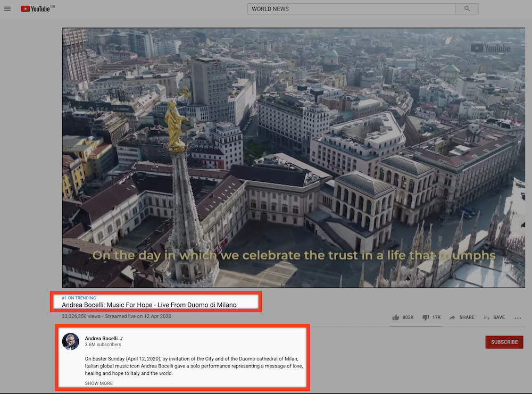
Task: Click the 3.6M subscribers text
Action: click(x=103, y=345)
